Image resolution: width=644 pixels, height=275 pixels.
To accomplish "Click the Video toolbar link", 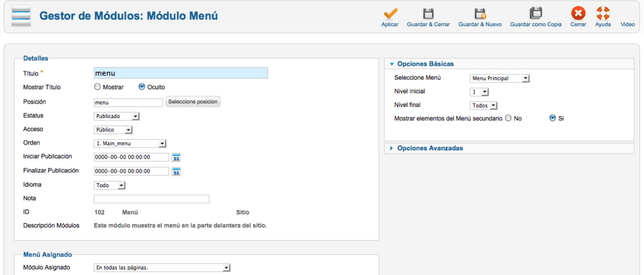I will 628,25.
